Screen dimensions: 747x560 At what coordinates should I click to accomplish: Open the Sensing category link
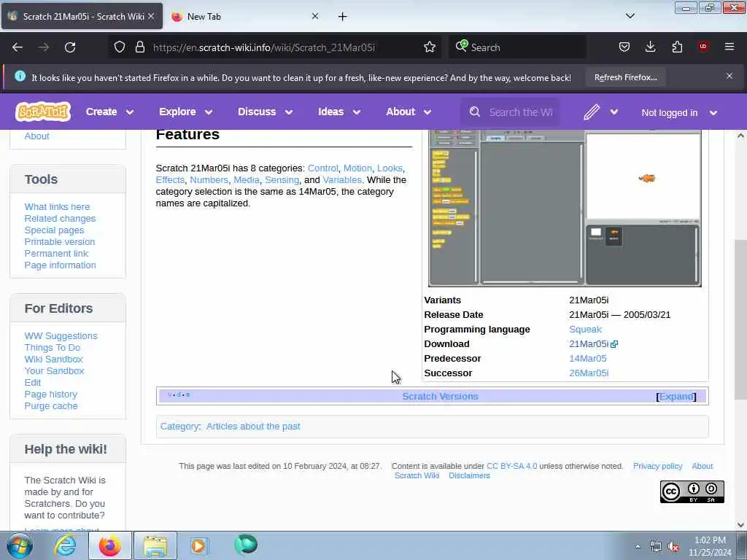[x=282, y=180]
